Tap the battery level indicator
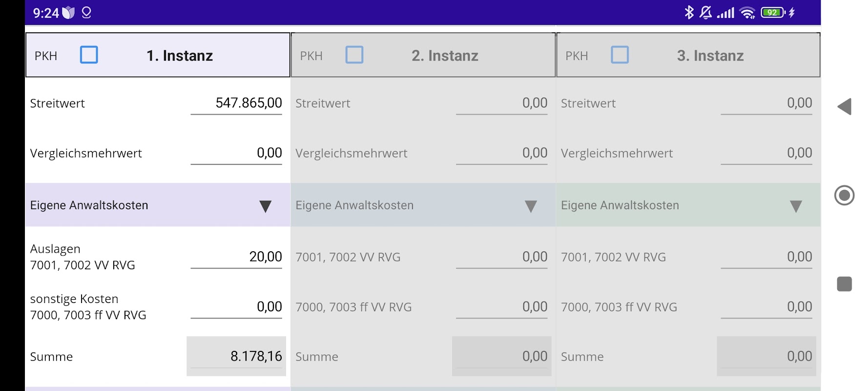 (773, 13)
